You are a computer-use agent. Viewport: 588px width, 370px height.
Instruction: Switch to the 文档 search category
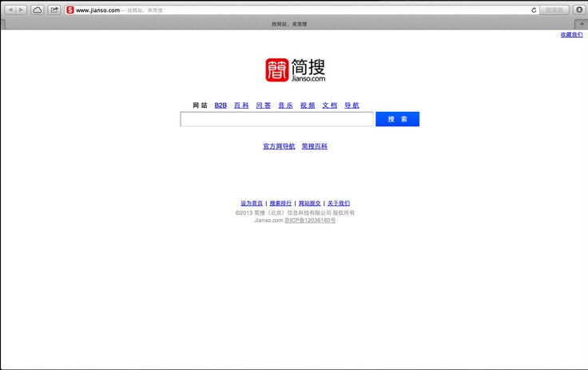[x=330, y=105]
